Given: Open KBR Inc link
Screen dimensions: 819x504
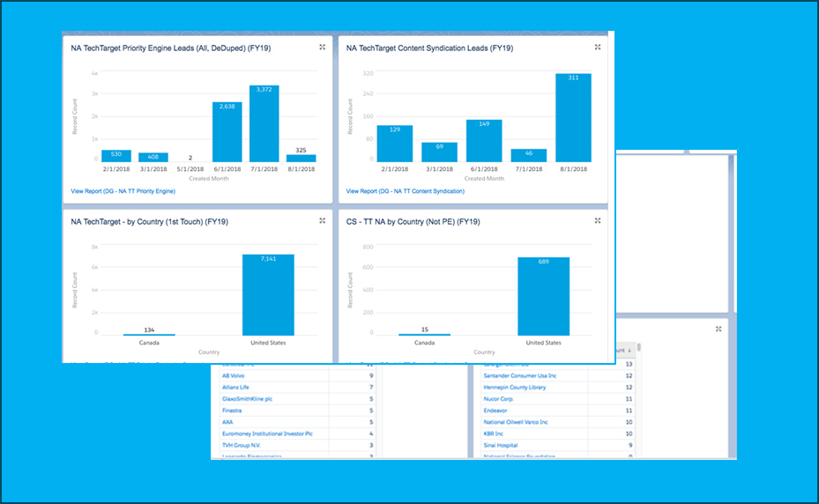Looking at the screenshot, I should [494, 434].
